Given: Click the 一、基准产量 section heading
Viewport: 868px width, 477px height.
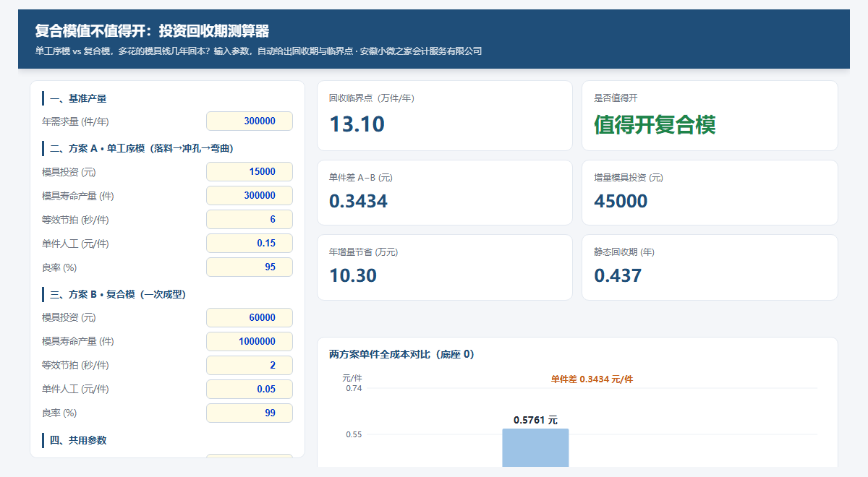Looking at the screenshot, I should click(x=78, y=98).
